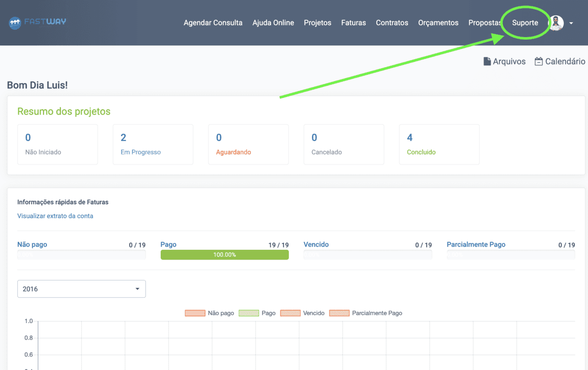Click the user profile avatar
588x370 pixels.
[556, 23]
